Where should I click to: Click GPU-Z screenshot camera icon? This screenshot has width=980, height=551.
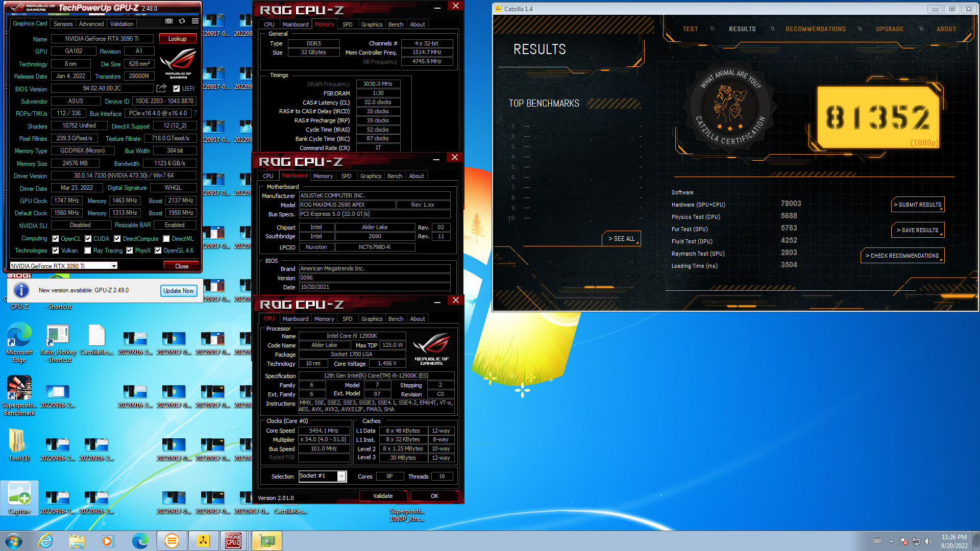[x=169, y=21]
